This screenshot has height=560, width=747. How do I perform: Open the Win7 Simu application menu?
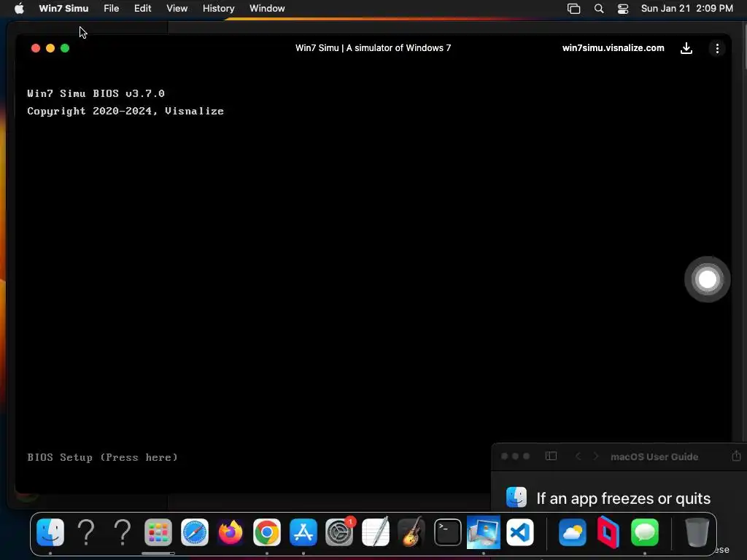[x=64, y=8]
